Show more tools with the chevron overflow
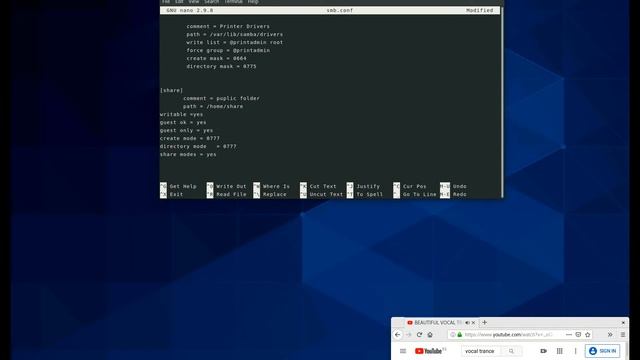The image size is (640, 360). click(610, 335)
